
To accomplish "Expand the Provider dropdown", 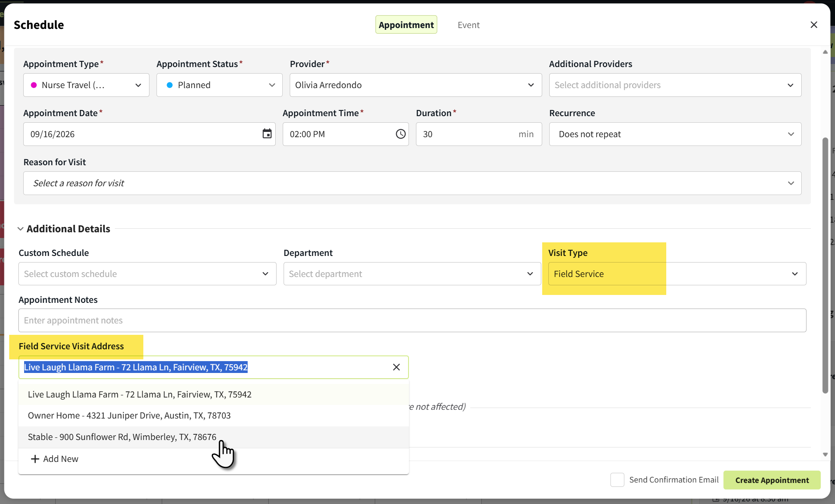I will click(416, 85).
